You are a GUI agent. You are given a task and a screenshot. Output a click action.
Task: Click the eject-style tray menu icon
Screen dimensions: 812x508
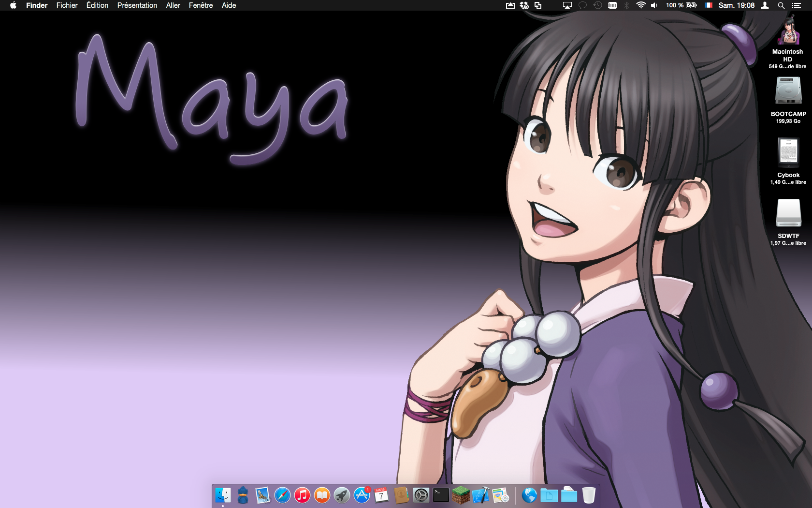[510, 5]
